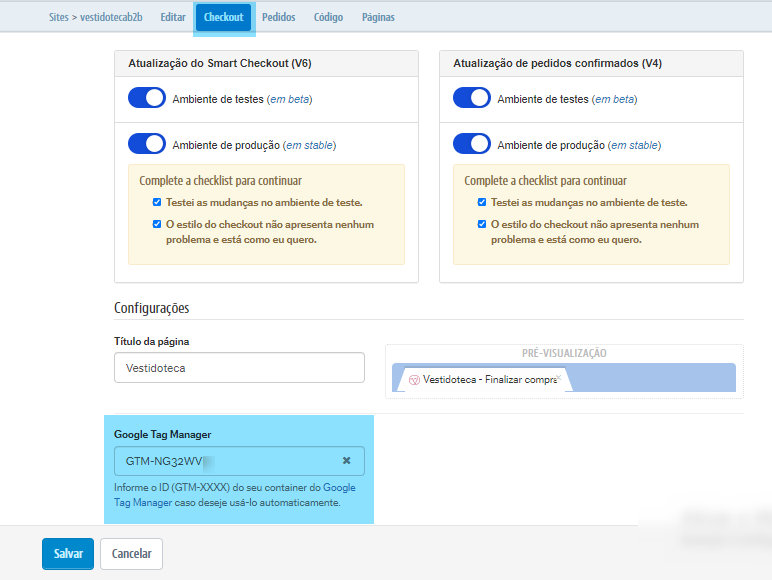
Task: Clear the Google Tag Manager ID field
Action: pyautogui.click(x=346, y=461)
